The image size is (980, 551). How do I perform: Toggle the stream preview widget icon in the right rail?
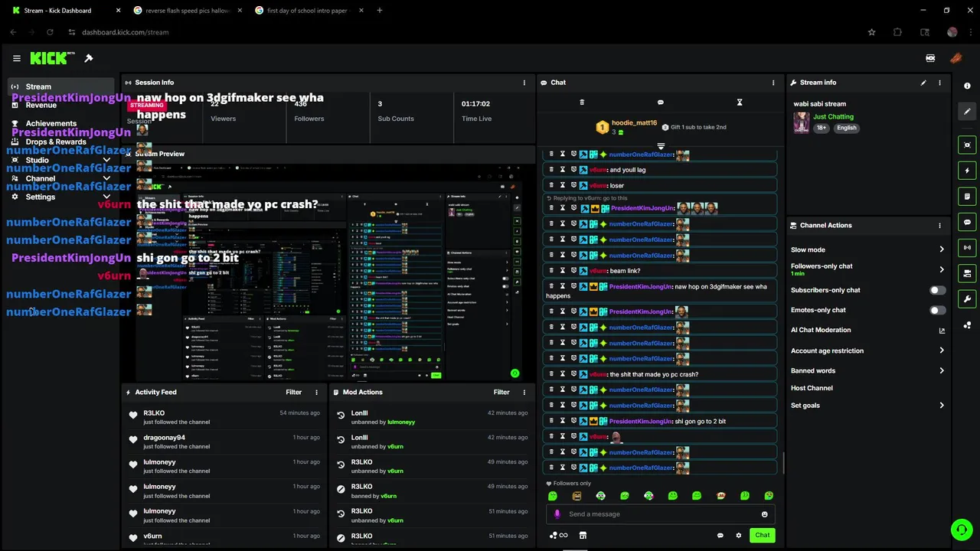point(967,145)
